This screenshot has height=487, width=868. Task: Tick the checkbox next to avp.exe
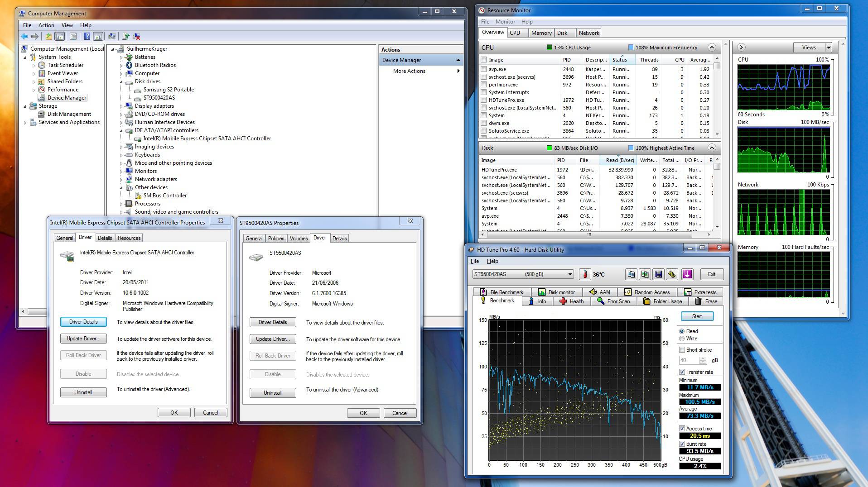pyautogui.click(x=484, y=69)
